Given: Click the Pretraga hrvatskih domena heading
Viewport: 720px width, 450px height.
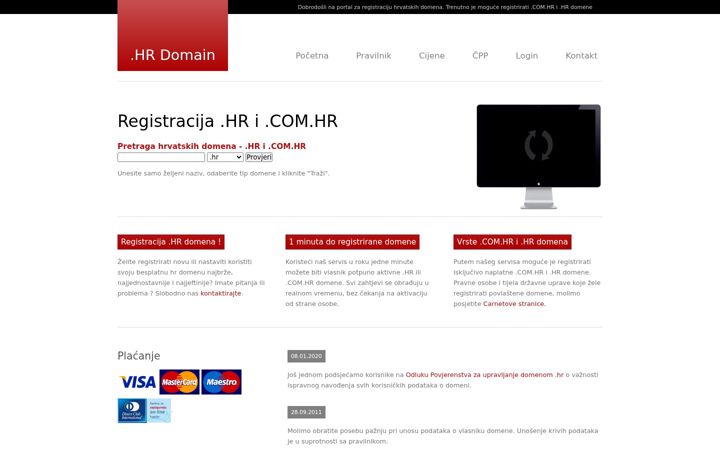Looking at the screenshot, I should point(212,146).
